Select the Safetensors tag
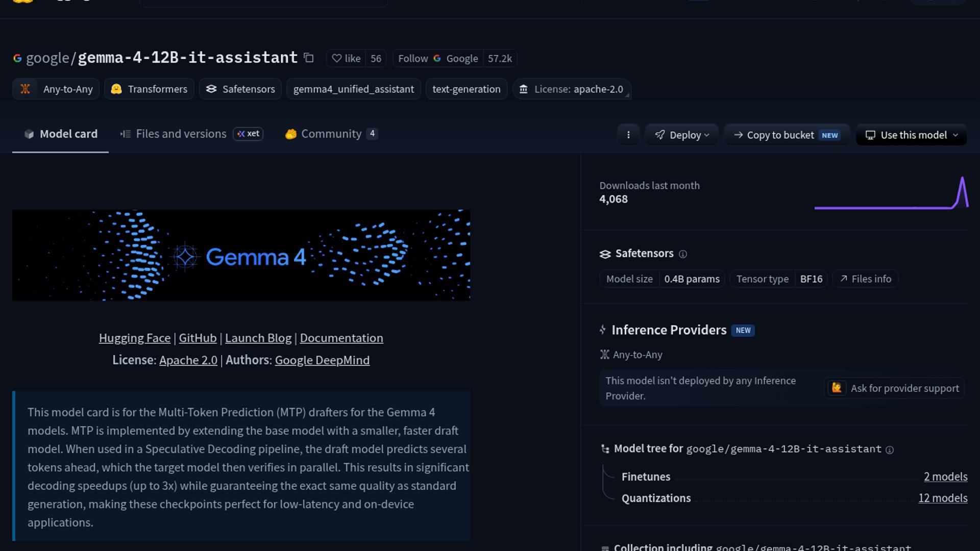980x551 pixels. point(240,89)
